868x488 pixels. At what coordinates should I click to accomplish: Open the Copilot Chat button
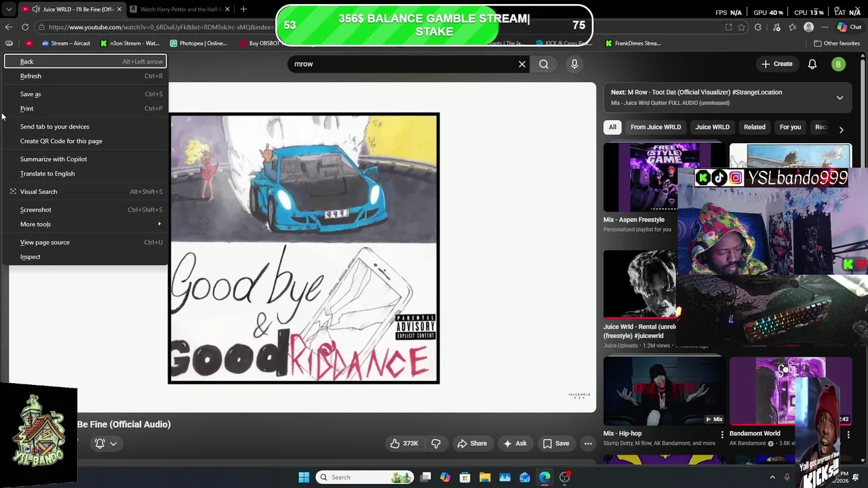(x=851, y=27)
